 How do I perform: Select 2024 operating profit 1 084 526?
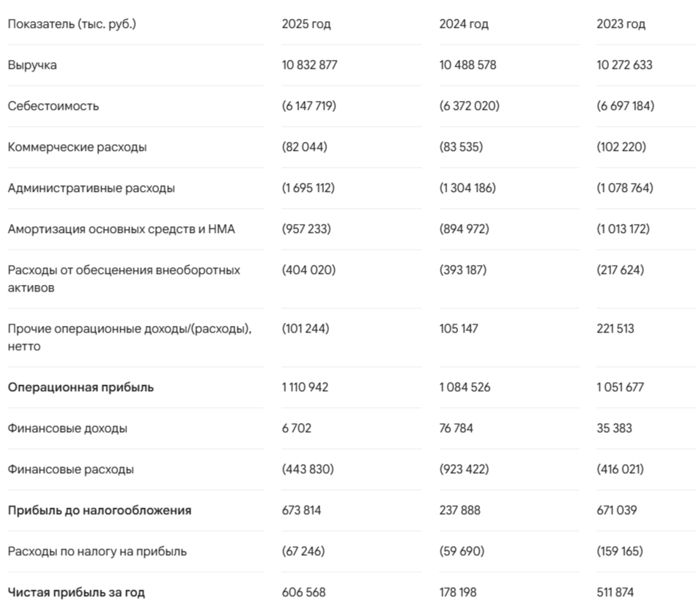(464, 387)
